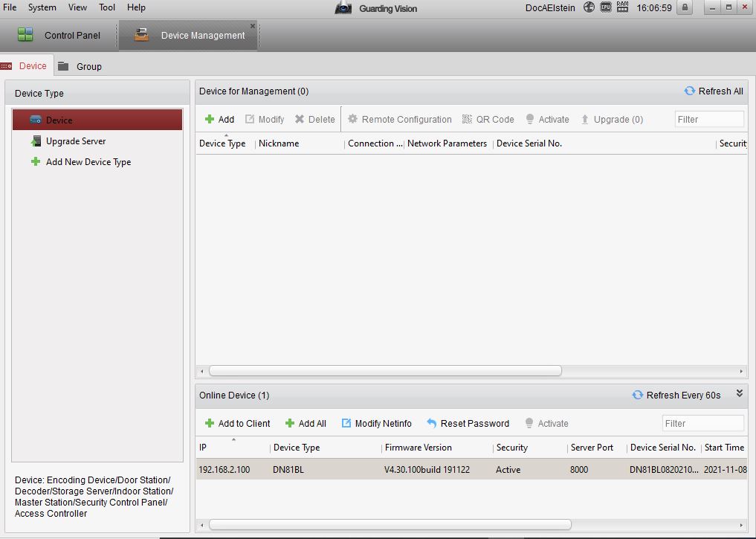The image size is (756, 539).
Task: Open Remote Configuration
Action: click(x=400, y=119)
